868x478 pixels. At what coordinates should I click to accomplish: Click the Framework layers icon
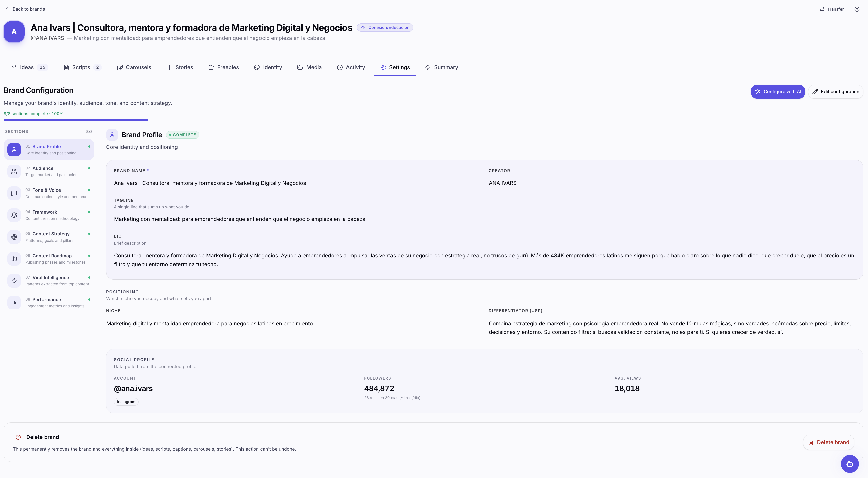point(14,215)
